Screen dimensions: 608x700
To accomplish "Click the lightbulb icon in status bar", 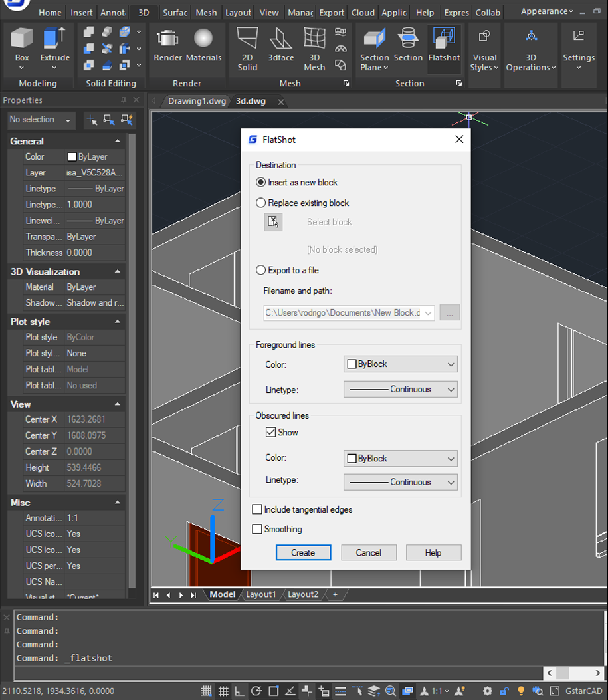I will point(520,691).
